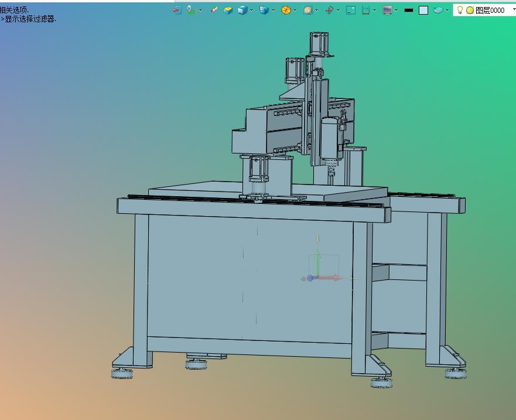Click the teal layer plane icon

[x=438, y=11]
